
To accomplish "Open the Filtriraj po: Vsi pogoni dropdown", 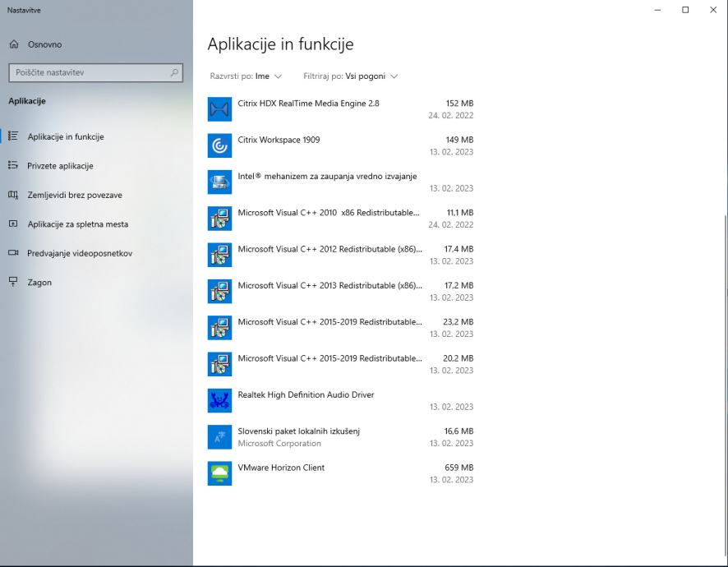I will coord(351,76).
